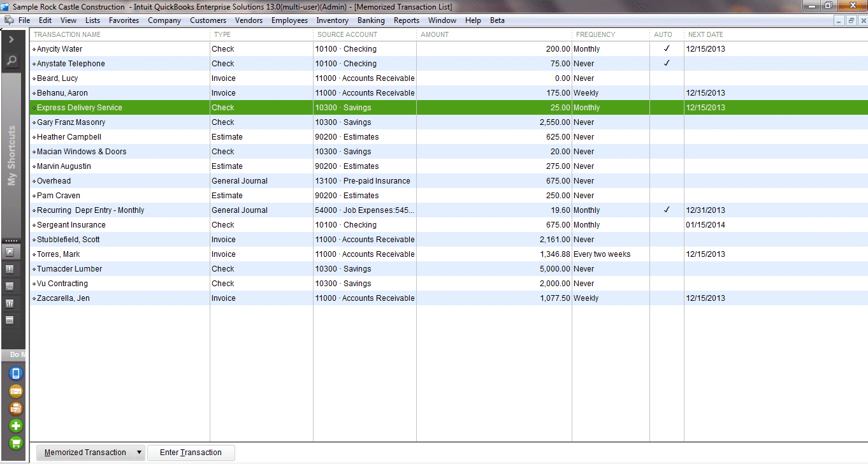Click the exclamation mark sidebar icon

[10, 270]
